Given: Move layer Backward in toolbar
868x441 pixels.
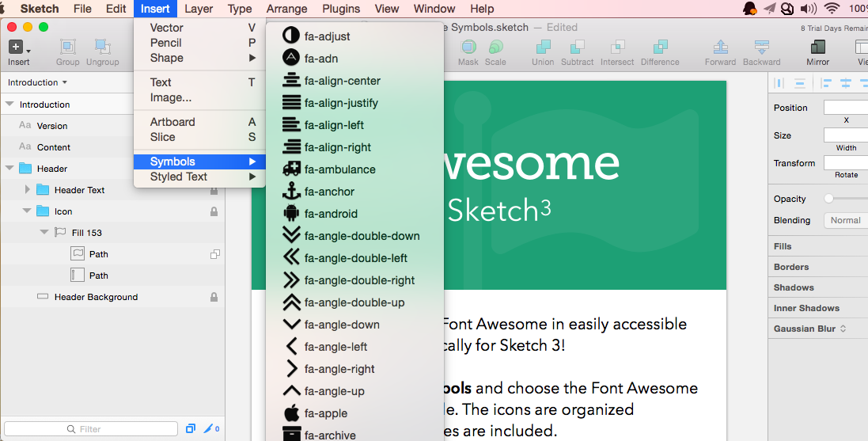Looking at the screenshot, I should coord(762,52).
